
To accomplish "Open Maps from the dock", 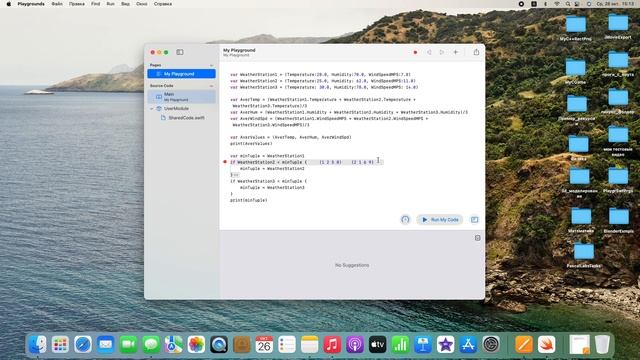I will pyautogui.click(x=173, y=344).
